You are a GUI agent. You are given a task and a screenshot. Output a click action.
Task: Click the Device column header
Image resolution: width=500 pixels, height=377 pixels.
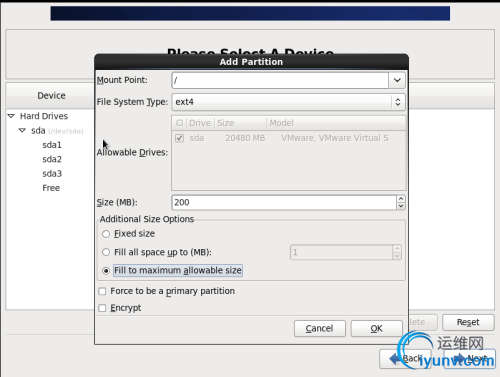tap(51, 96)
